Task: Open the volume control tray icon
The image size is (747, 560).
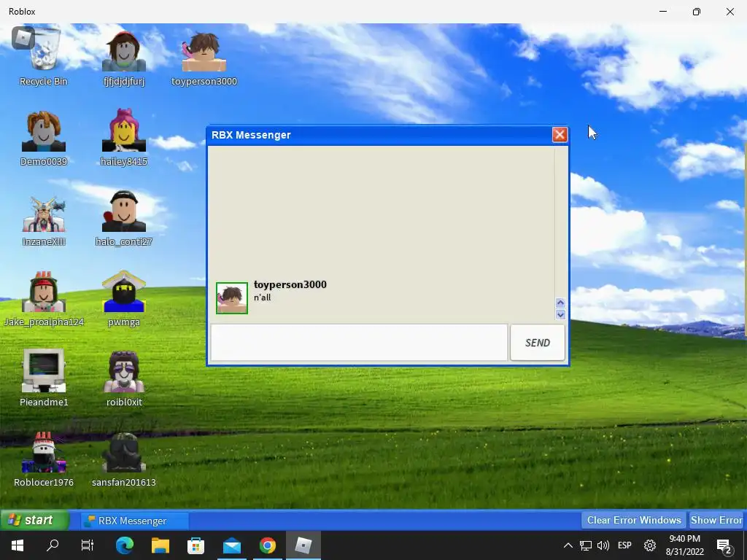Action: (x=603, y=545)
